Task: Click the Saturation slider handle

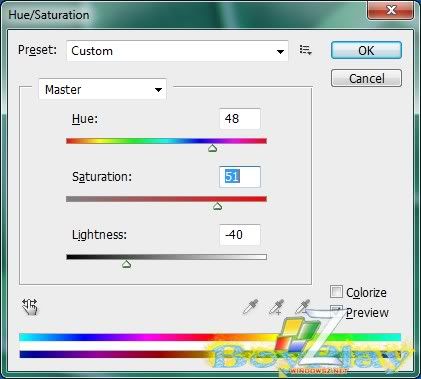Action: pyautogui.click(x=217, y=206)
